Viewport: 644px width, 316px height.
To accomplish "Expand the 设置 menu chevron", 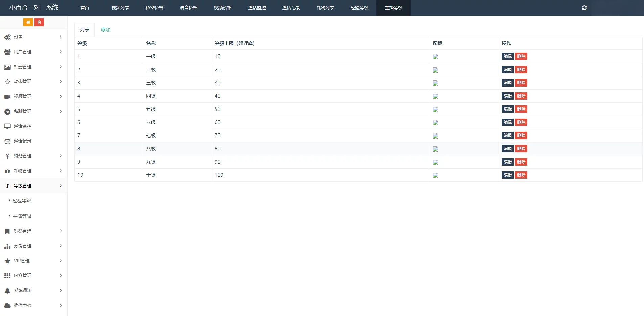I will coord(61,37).
